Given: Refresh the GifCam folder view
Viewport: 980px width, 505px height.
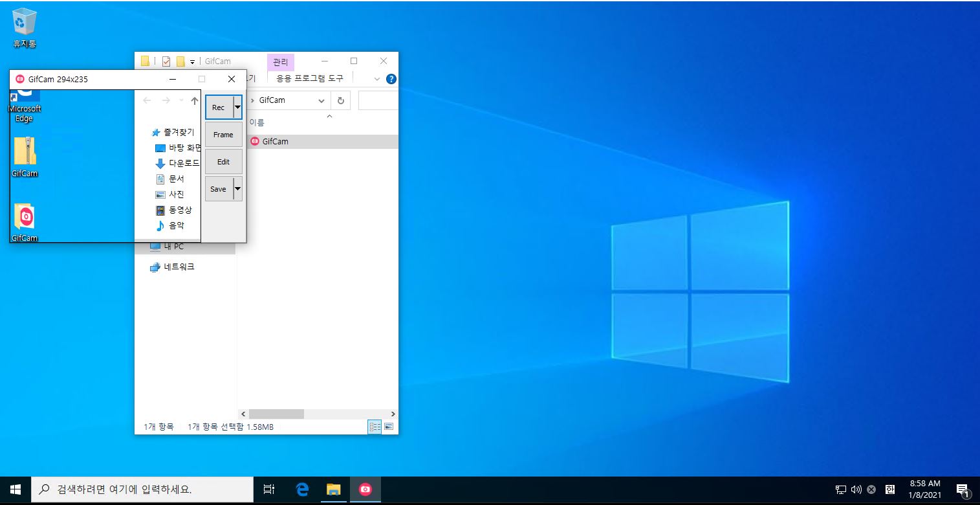Looking at the screenshot, I should pos(340,100).
